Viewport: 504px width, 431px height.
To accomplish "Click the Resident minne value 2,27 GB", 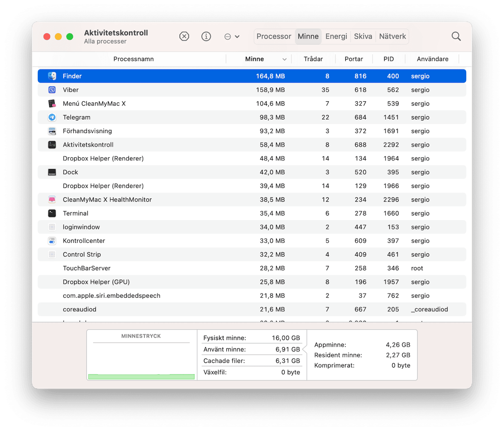I will [398, 355].
